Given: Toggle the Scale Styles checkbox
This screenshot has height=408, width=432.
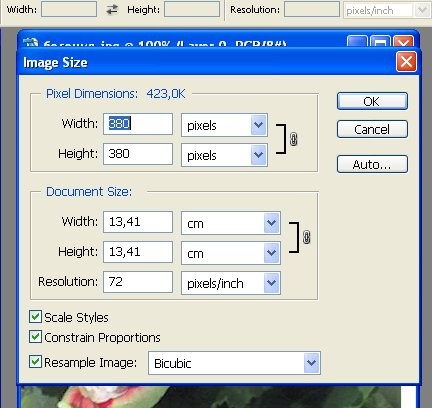Looking at the screenshot, I should 35,317.
